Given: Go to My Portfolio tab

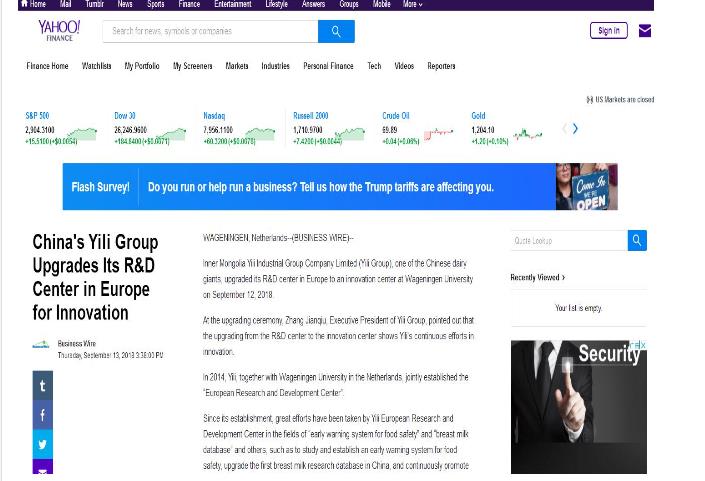Looking at the screenshot, I should [x=142, y=66].
